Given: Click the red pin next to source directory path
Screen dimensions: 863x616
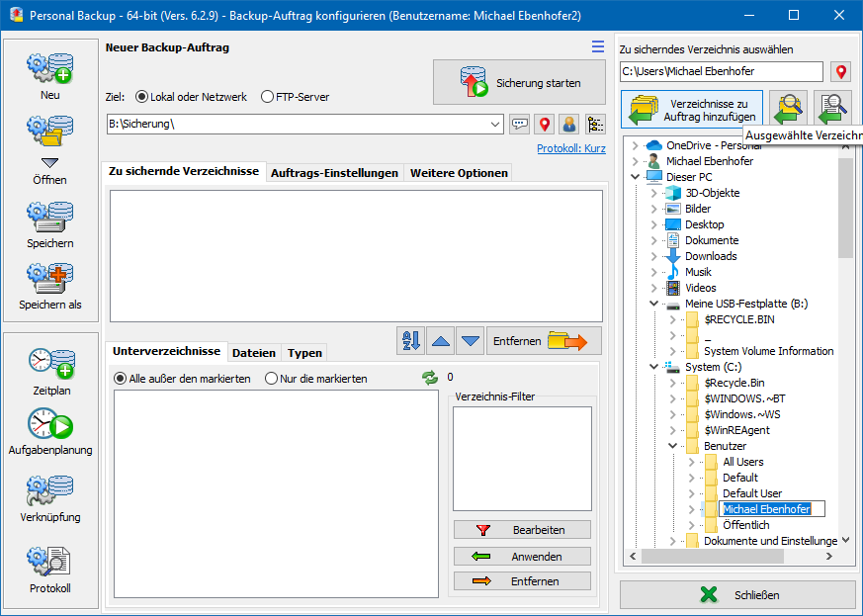Looking at the screenshot, I should click(x=840, y=71).
